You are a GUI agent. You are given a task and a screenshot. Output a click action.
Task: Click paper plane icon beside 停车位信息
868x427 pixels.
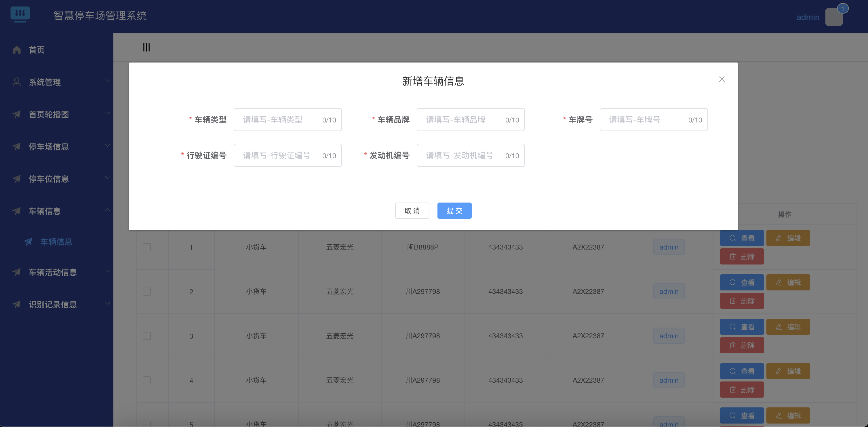16,179
